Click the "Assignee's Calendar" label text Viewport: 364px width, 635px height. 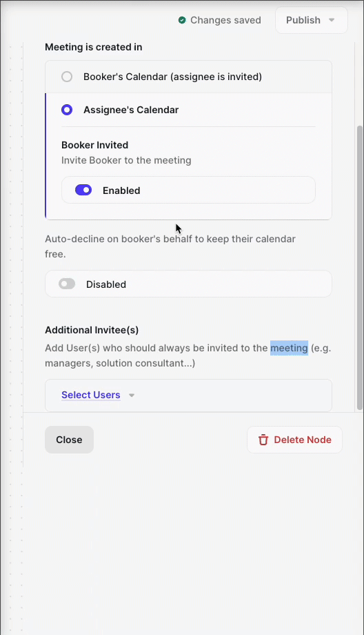[131, 110]
